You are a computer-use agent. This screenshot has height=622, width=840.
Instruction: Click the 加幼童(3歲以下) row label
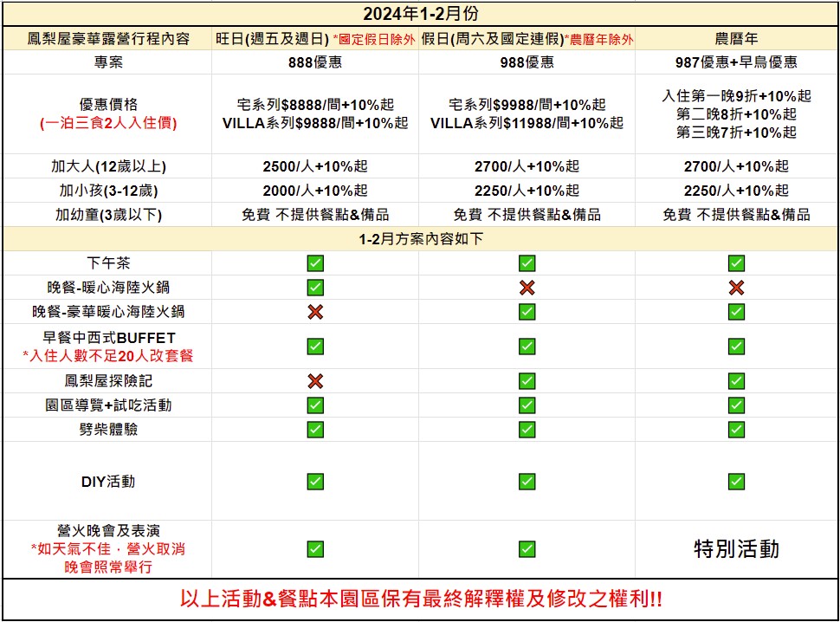[x=109, y=215]
